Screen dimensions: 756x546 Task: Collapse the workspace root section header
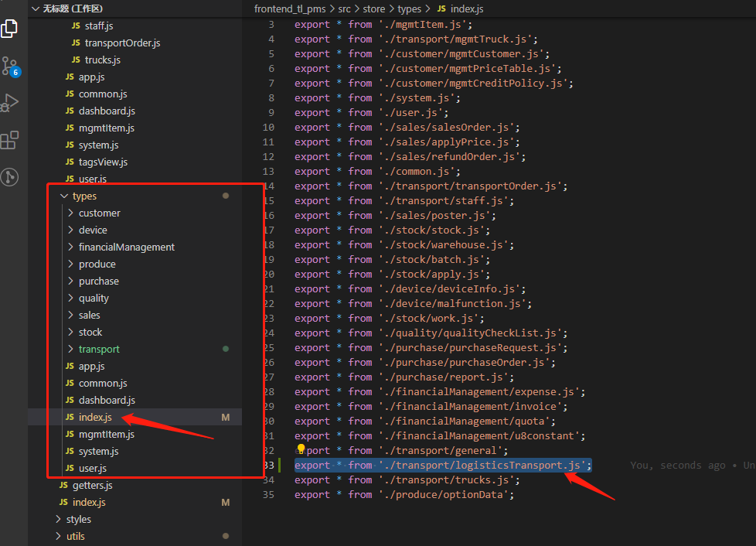[x=35, y=9]
